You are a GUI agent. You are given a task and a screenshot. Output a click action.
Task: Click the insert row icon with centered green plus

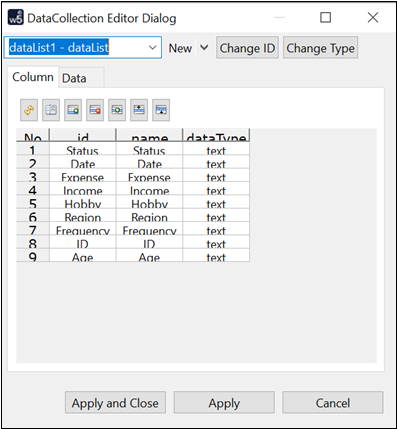[117, 110]
